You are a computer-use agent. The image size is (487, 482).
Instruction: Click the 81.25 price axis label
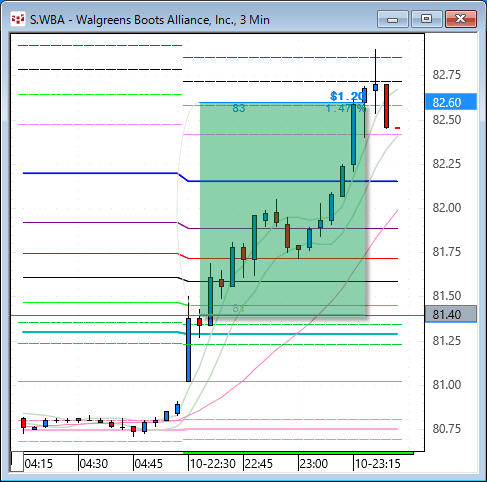coord(447,341)
